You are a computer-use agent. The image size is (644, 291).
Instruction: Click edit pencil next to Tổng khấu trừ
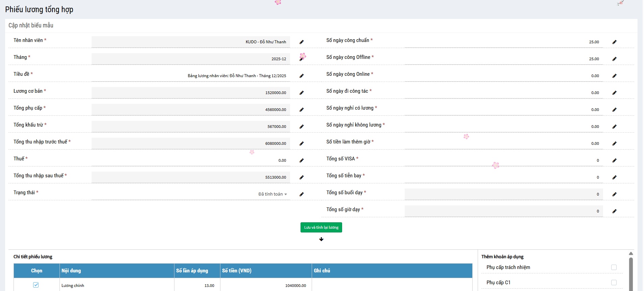coord(302,127)
